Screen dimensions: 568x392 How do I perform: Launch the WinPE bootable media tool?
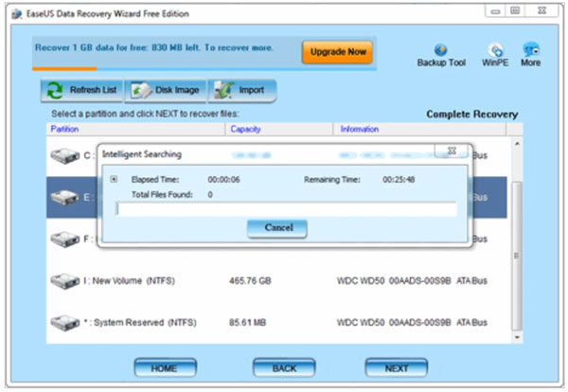tap(495, 56)
